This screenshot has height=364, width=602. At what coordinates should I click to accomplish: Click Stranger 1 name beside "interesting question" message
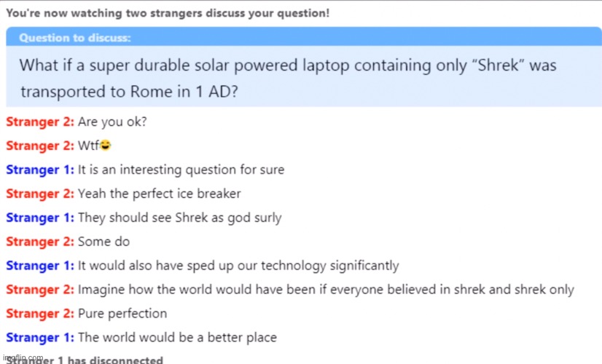pyautogui.click(x=40, y=170)
